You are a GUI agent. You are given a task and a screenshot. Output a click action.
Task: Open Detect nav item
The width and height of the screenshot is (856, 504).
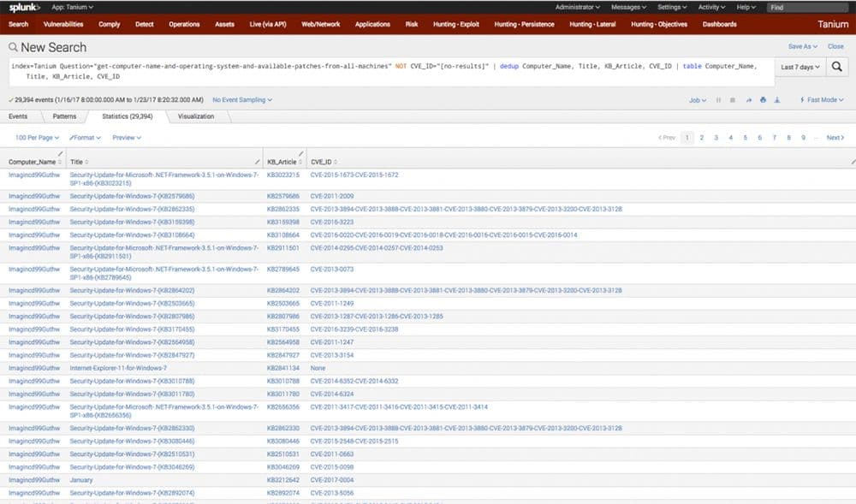click(144, 25)
